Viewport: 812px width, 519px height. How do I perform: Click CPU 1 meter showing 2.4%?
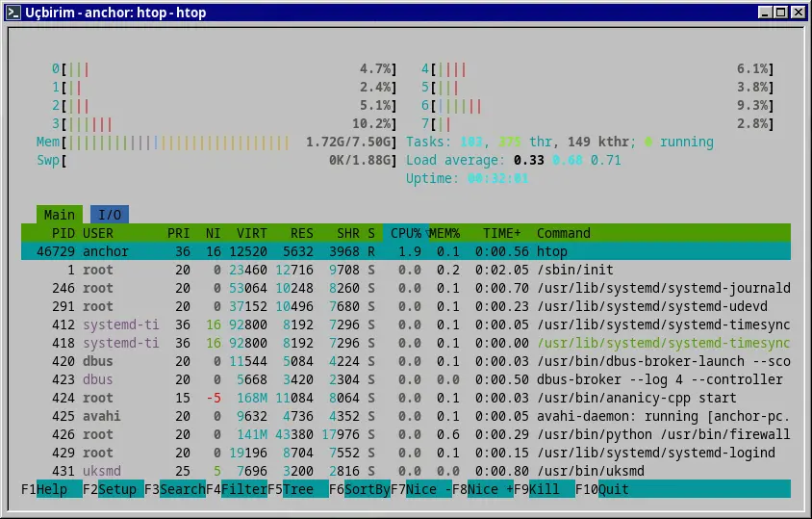[x=224, y=87]
